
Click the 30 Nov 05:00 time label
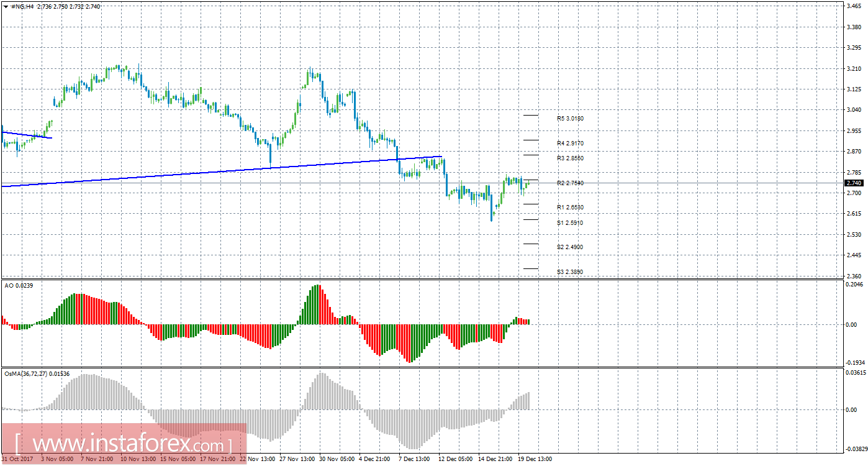coord(336,459)
